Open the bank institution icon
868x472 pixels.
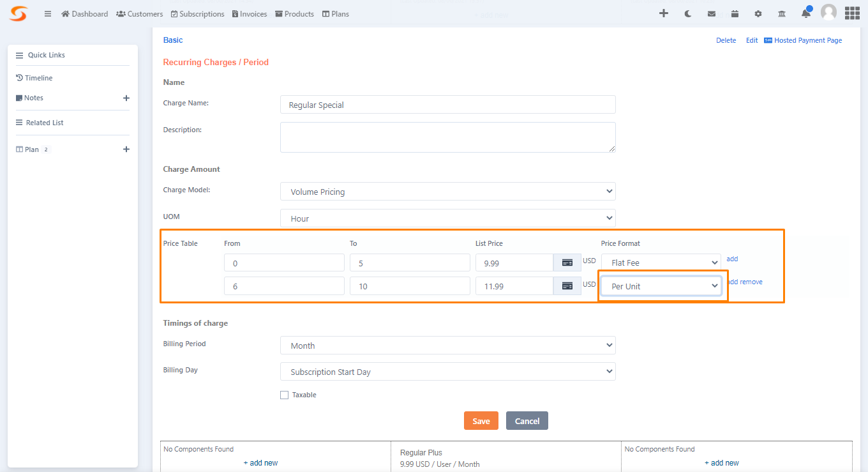click(x=781, y=12)
